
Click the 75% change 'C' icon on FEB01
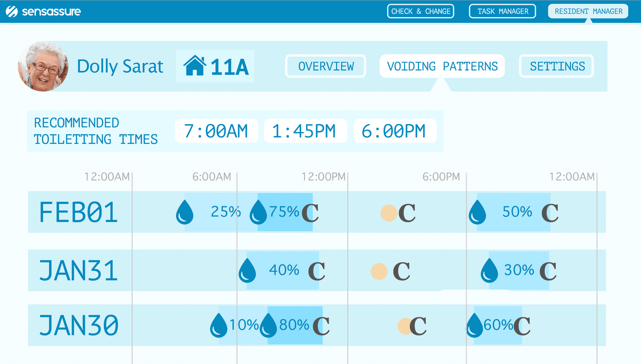[310, 213]
